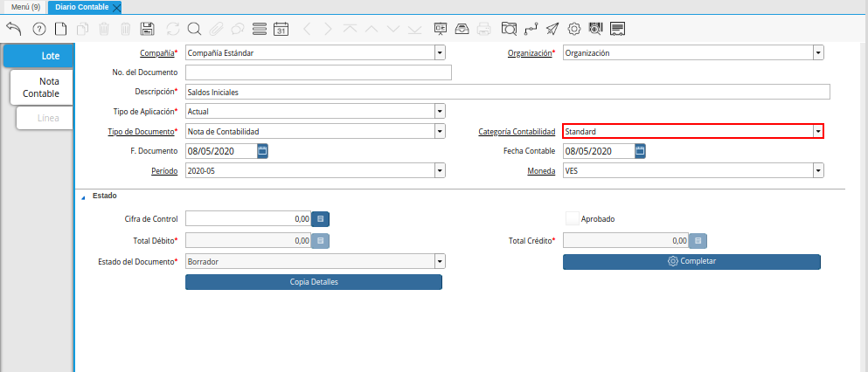Expand the Tipo de Aplicación dropdown

coord(440,111)
